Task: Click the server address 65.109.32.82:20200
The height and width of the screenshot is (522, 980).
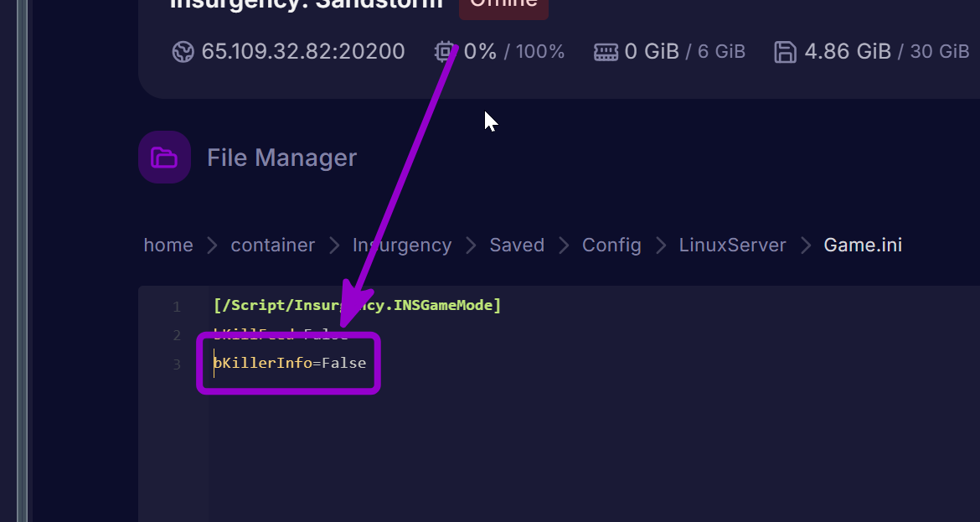Action: 303,51
